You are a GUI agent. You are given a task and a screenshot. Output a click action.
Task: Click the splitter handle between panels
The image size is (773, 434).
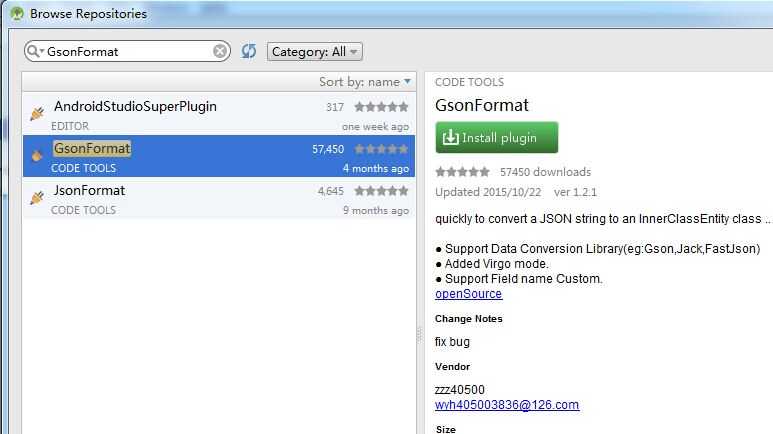420,335
